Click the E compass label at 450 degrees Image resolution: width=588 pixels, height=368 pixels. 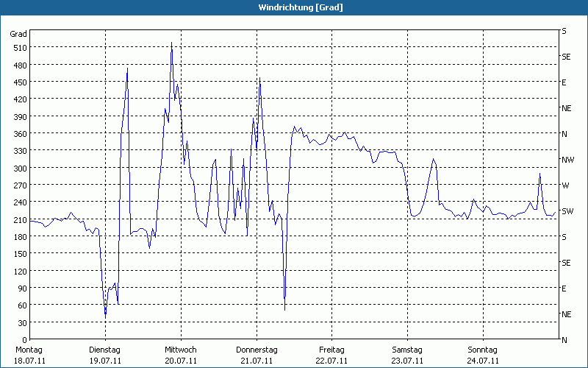564,82
